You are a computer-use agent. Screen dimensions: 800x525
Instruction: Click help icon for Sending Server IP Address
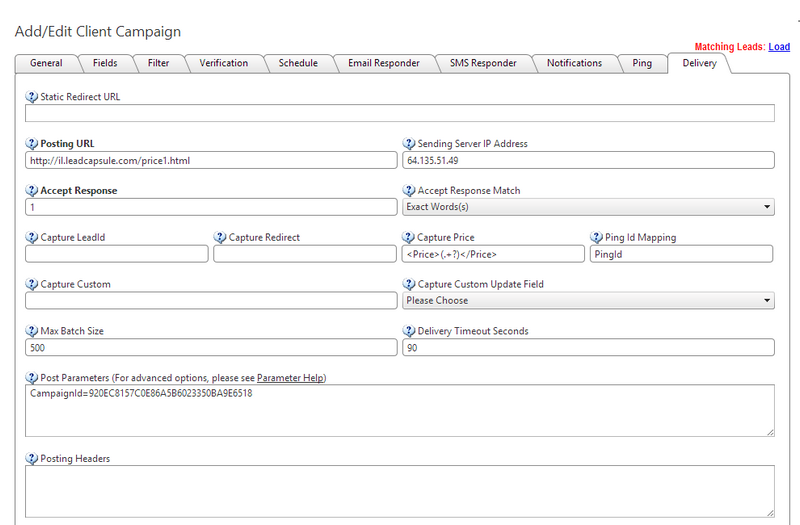[409, 144]
